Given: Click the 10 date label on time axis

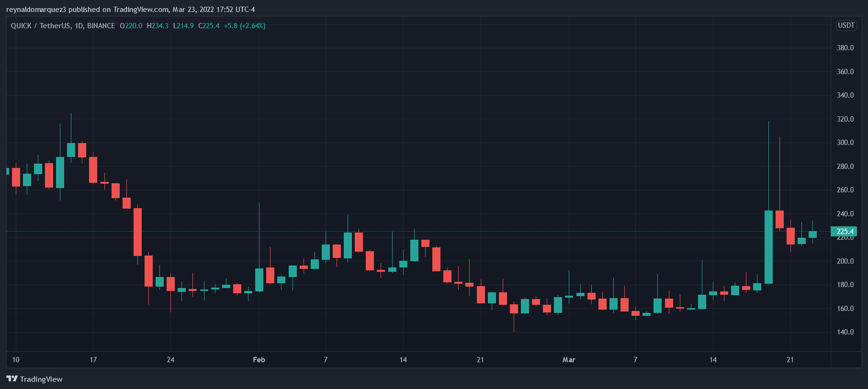Looking at the screenshot, I should [16, 360].
